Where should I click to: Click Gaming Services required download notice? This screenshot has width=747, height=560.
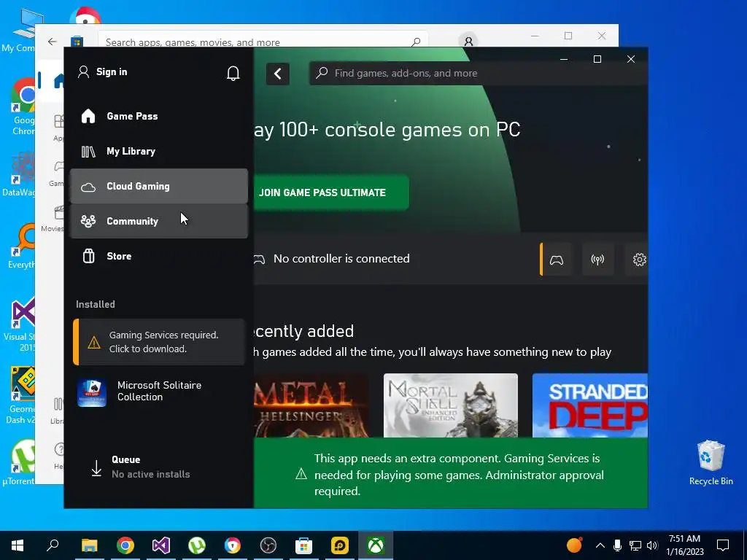tap(158, 342)
